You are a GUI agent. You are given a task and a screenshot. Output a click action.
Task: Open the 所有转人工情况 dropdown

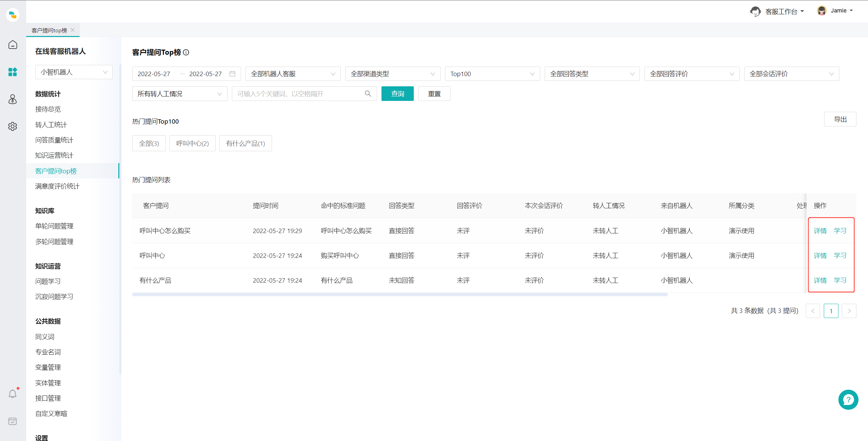pyautogui.click(x=180, y=94)
